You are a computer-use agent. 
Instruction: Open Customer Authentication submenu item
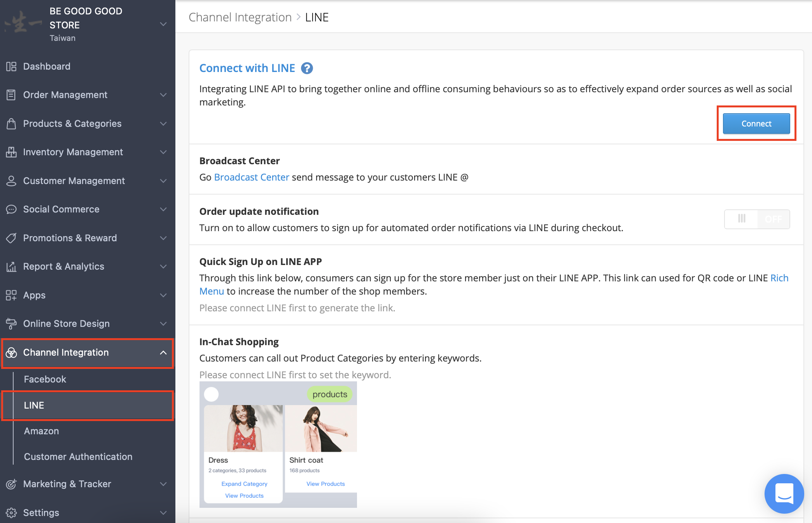point(78,457)
